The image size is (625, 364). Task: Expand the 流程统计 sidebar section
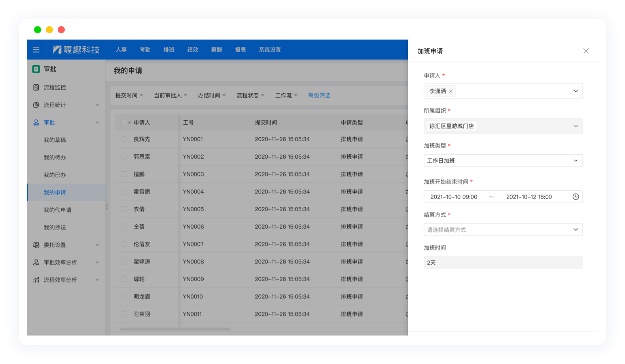[x=97, y=105]
